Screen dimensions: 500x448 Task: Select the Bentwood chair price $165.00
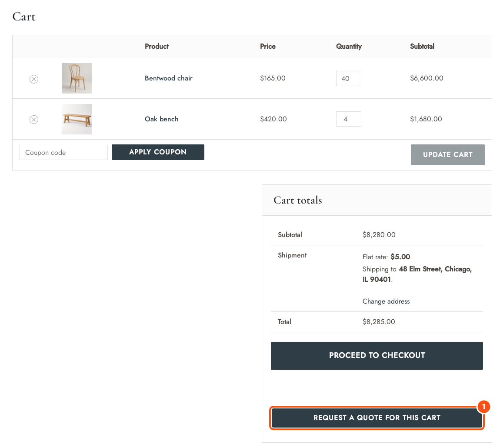click(273, 78)
